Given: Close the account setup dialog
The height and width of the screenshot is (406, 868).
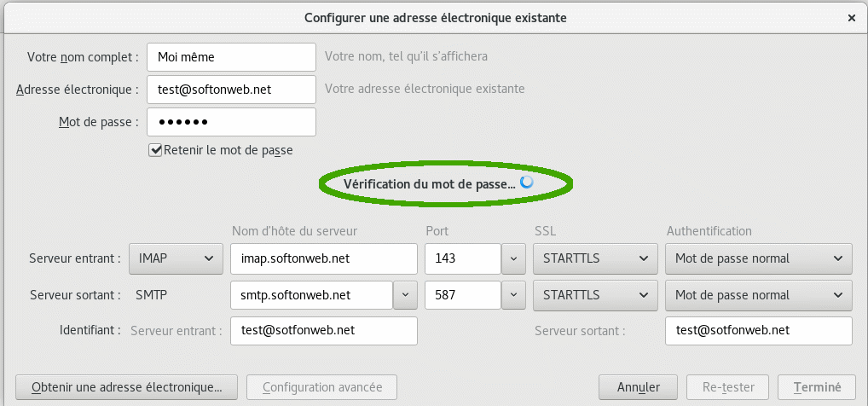Looking at the screenshot, I should [851, 17].
